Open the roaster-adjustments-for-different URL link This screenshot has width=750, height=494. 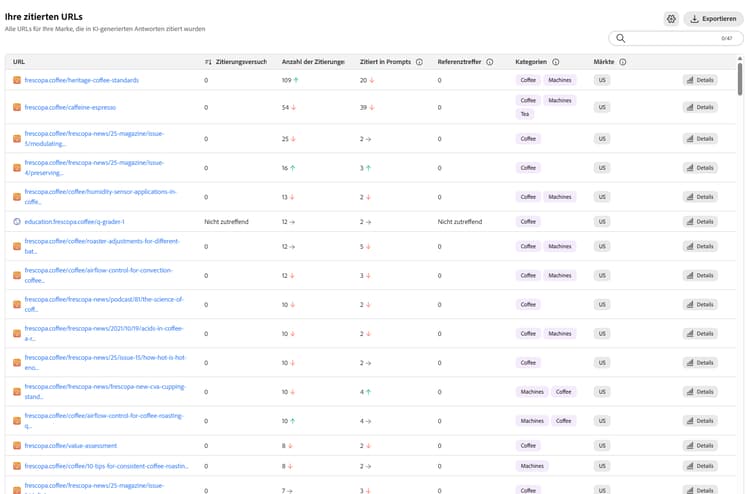pyautogui.click(x=102, y=246)
